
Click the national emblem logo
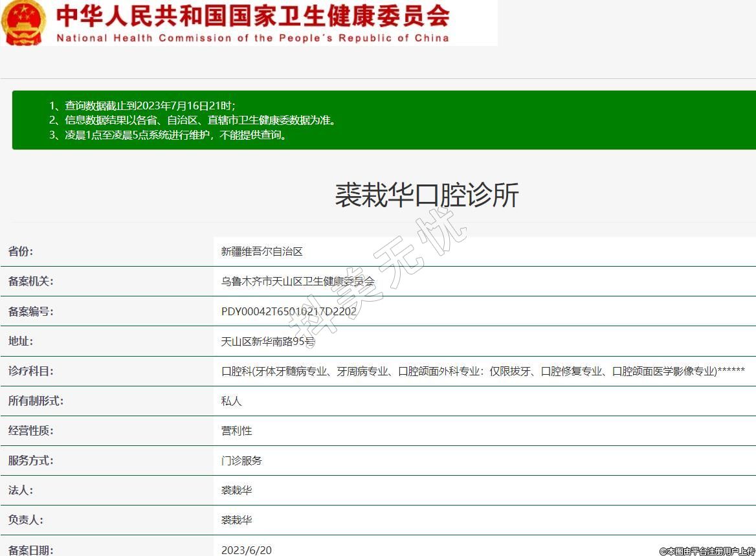(24, 23)
